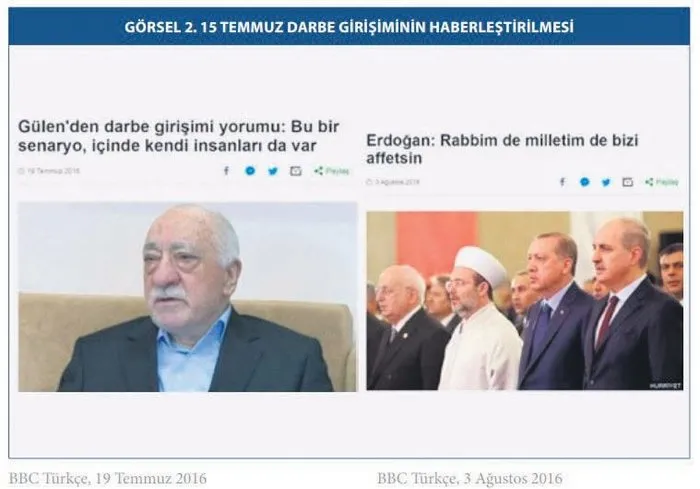This screenshot has width=700, height=489.
Task: Email the Gülen article using envelope icon
Action: (x=296, y=171)
